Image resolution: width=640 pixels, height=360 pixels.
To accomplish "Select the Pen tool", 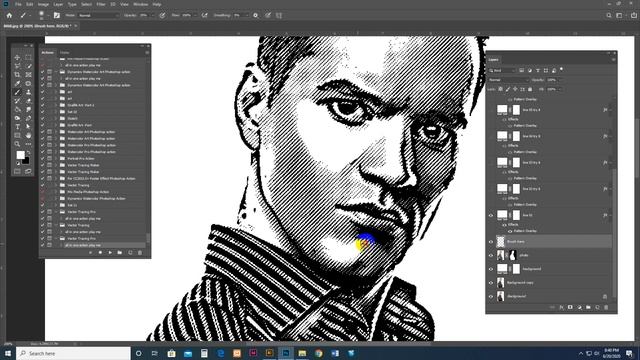I will (x=28, y=118).
